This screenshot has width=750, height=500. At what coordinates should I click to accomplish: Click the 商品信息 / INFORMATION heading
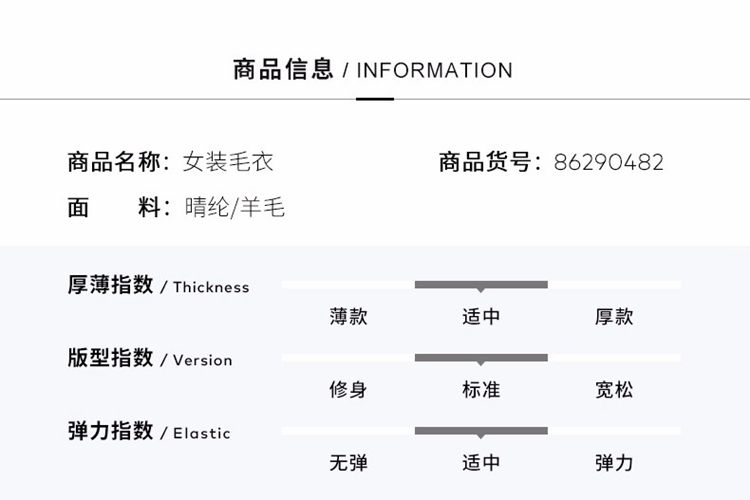[373, 70]
